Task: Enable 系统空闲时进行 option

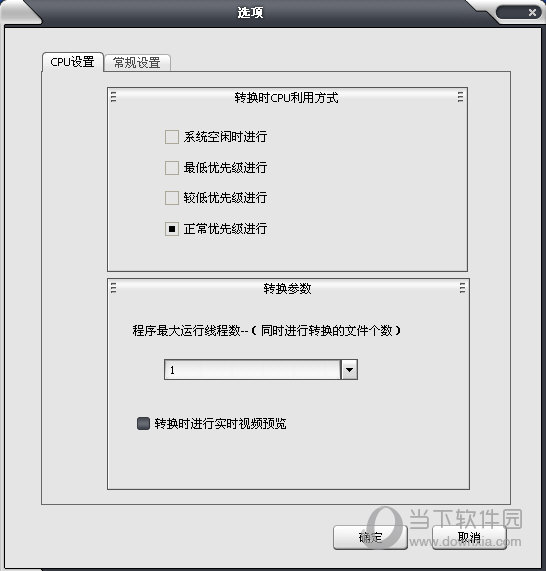Action: (x=172, y=137)
